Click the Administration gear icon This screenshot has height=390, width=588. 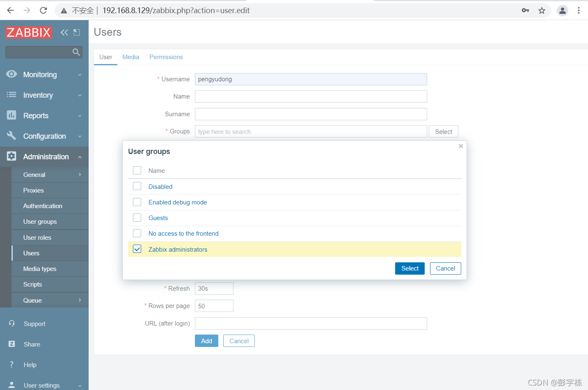coord(11,156)
